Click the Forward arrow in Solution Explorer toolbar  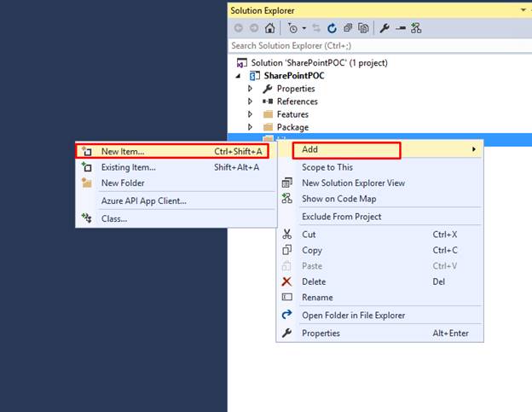pyautogui.click(x=254, y=28)
